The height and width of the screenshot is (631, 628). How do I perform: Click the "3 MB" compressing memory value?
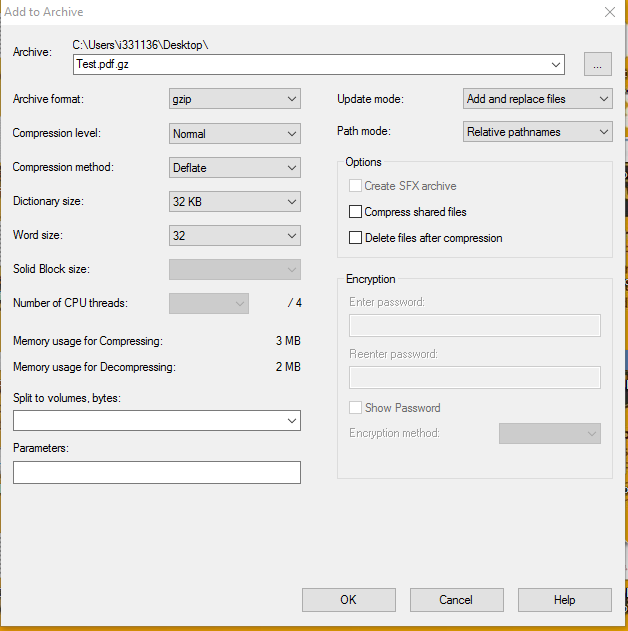click(288, 341)
